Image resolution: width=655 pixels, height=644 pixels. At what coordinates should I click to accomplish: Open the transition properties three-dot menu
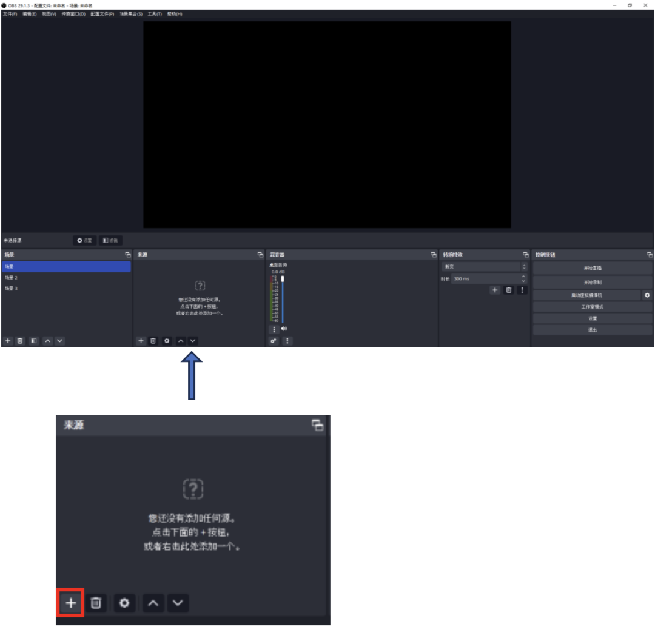click(x=522, y=290)
